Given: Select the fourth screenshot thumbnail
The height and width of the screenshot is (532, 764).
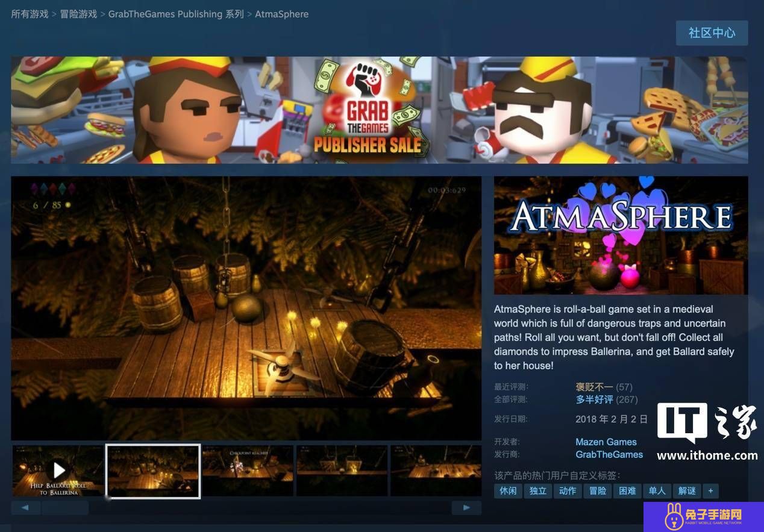Looking at the screenshot, I should [342, 471].
